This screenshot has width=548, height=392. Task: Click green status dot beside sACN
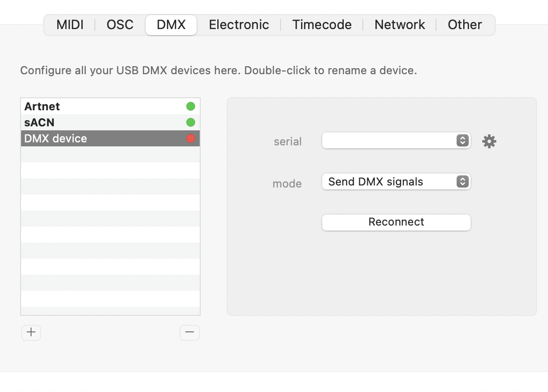coord(191,122)
